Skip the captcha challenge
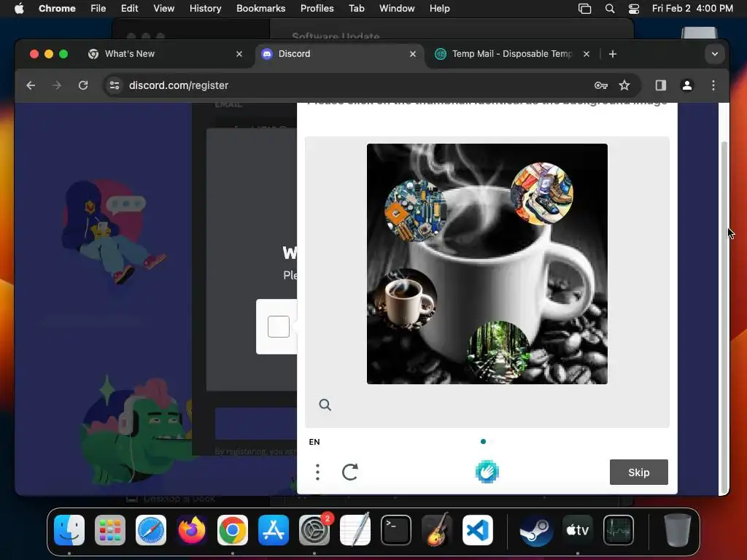Screen dimensions: 747x560 [639, 472]
